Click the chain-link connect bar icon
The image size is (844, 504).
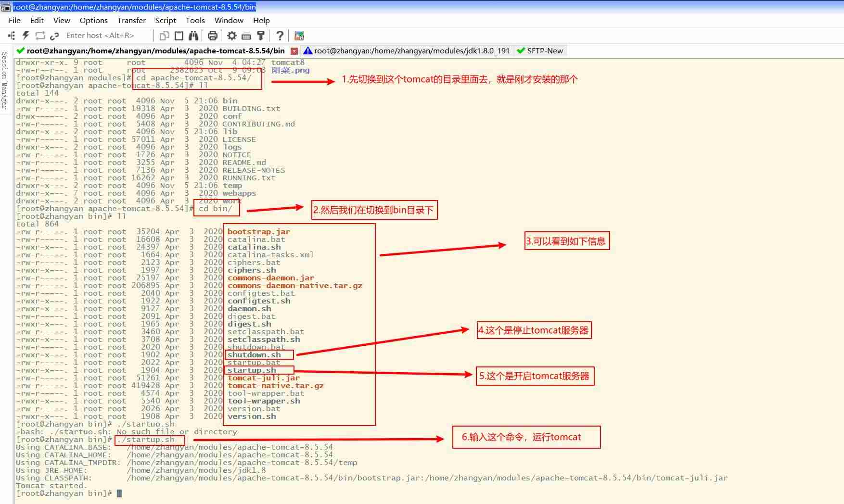click(x=54, y=36)
